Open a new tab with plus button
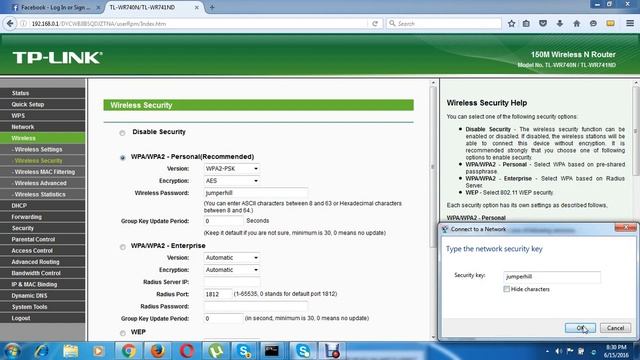This screenshot has height=360, width=640. click(212, 7)
